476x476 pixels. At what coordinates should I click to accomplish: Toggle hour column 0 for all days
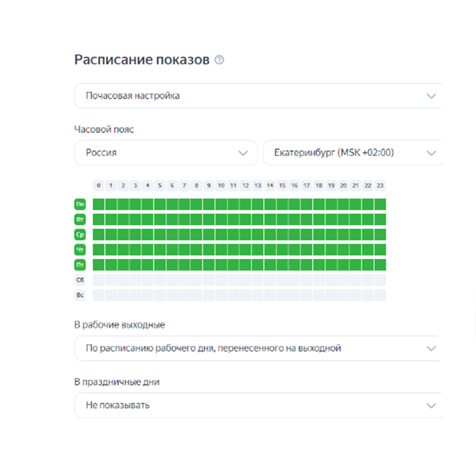tap(98, 186)
